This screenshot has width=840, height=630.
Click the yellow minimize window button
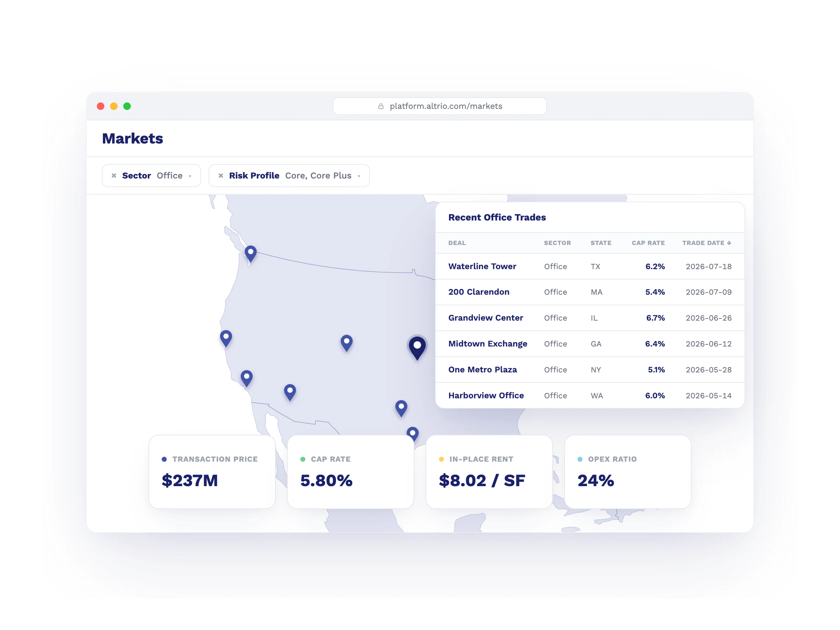[x=114, y=106]
